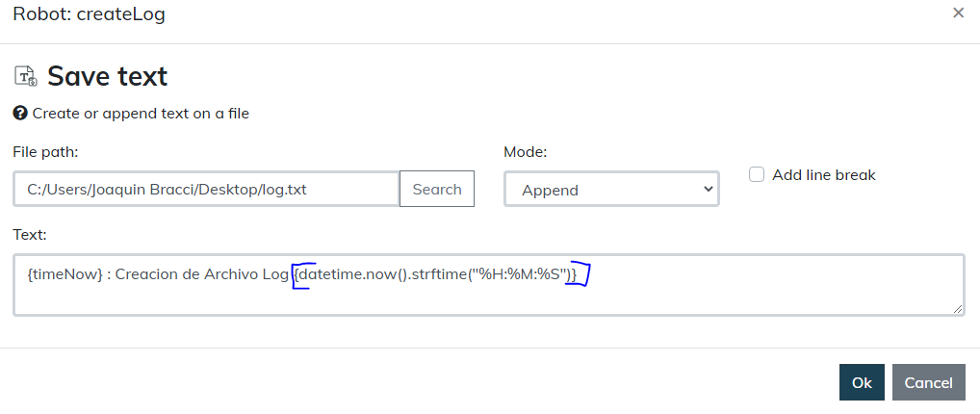Screen dimensions: 980x414
Task: Click the "Add line break" label text
Action: tap(823, 175)
